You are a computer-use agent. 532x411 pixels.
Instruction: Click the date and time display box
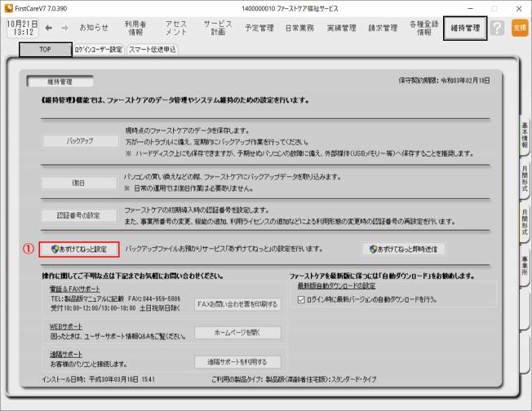coord(21,27)
